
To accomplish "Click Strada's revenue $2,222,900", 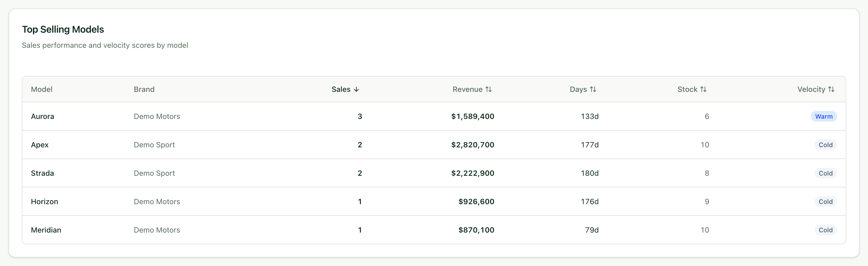I will point(473,173).
